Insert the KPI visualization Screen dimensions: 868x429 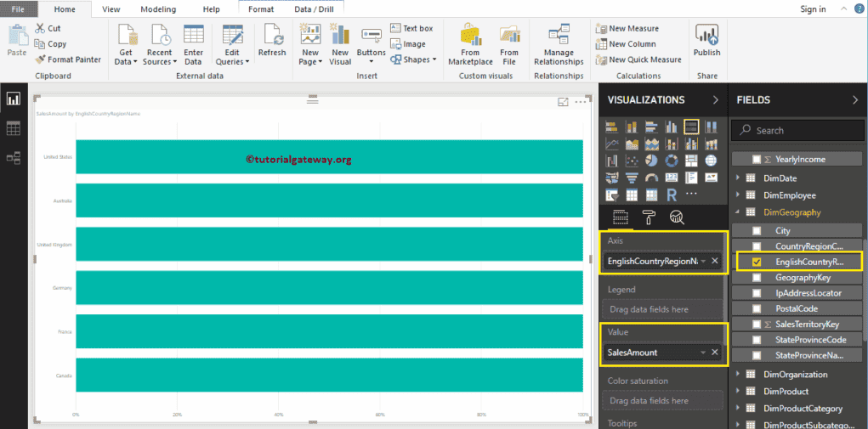[x=712, y=178]
